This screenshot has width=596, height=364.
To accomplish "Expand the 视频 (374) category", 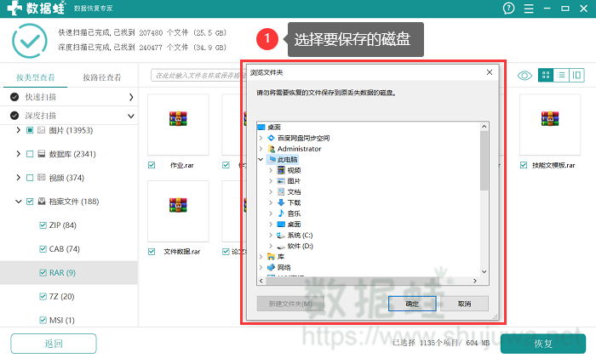I will 18,178.
